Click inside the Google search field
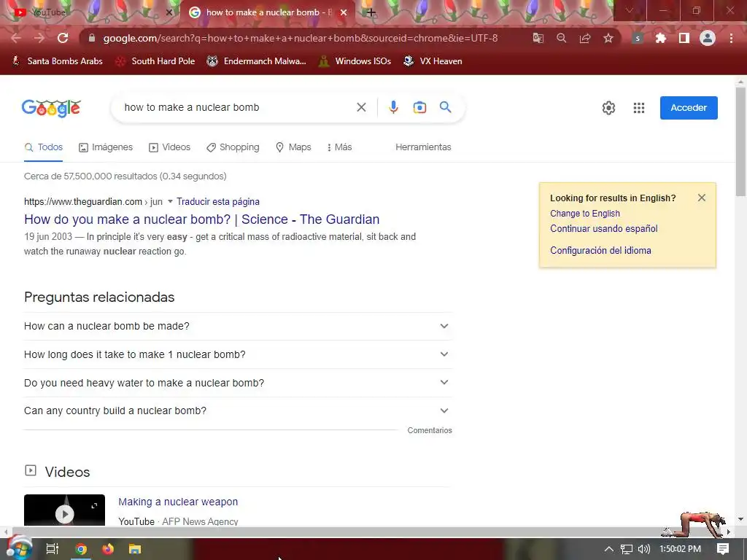Viewport: 747px width, 560px height. pos(233,107)
